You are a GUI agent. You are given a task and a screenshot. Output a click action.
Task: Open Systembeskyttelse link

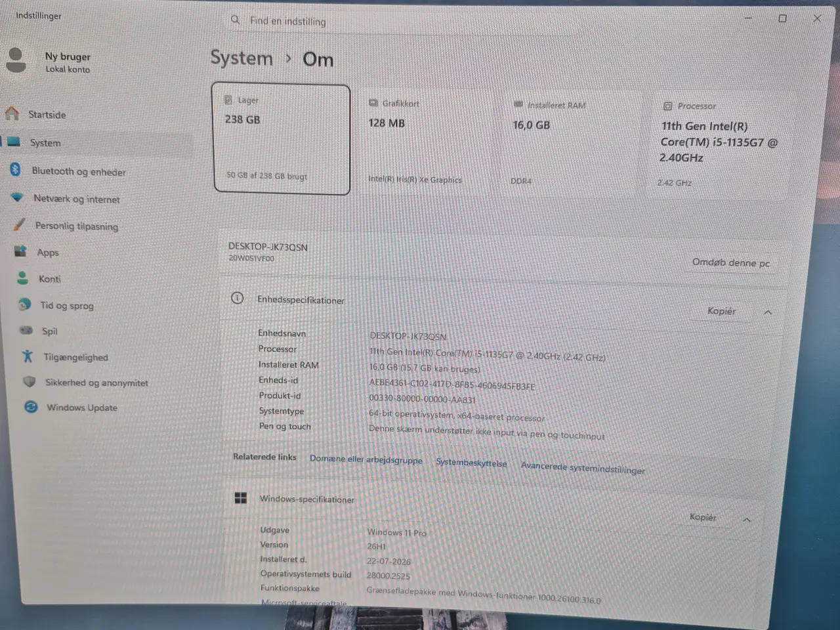click(471, 463)
